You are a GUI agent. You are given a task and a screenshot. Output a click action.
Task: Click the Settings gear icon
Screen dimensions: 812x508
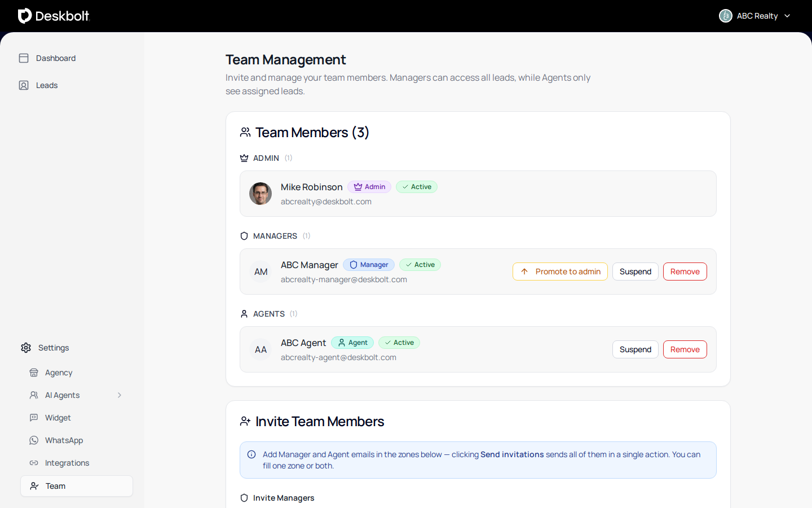(x=26, y=348)
